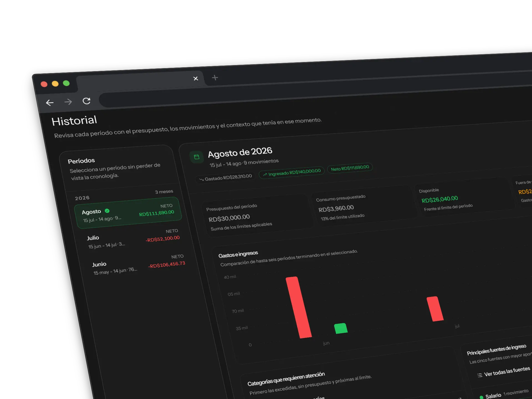Click list icon beside Ver todas las fuentes
532x399 pixels.
tap(480, 375)
